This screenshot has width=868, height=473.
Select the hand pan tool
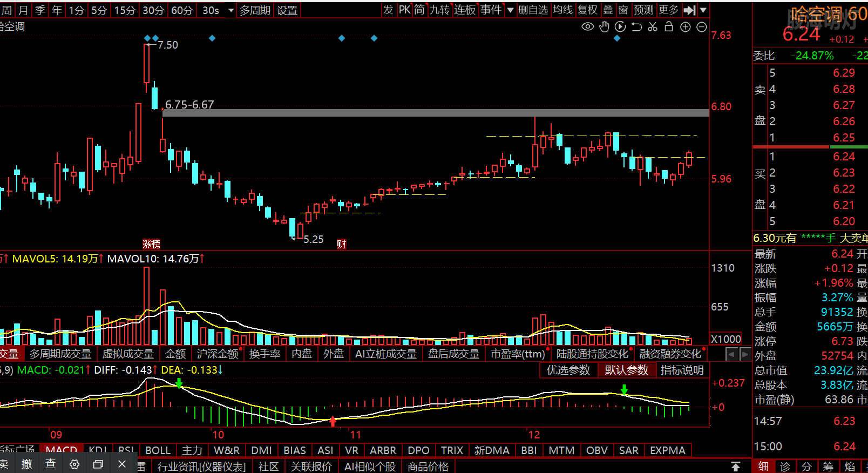click(x=604, y=26)
